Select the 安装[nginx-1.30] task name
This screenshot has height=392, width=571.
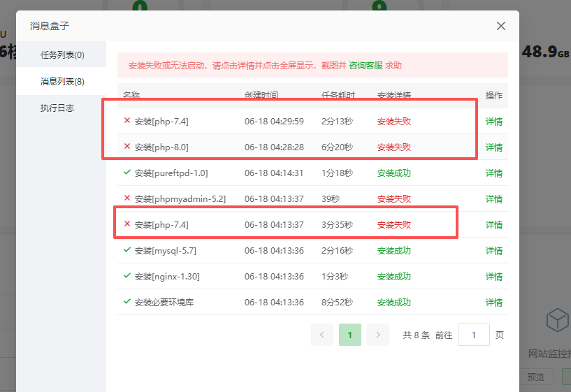click(167, 277)
